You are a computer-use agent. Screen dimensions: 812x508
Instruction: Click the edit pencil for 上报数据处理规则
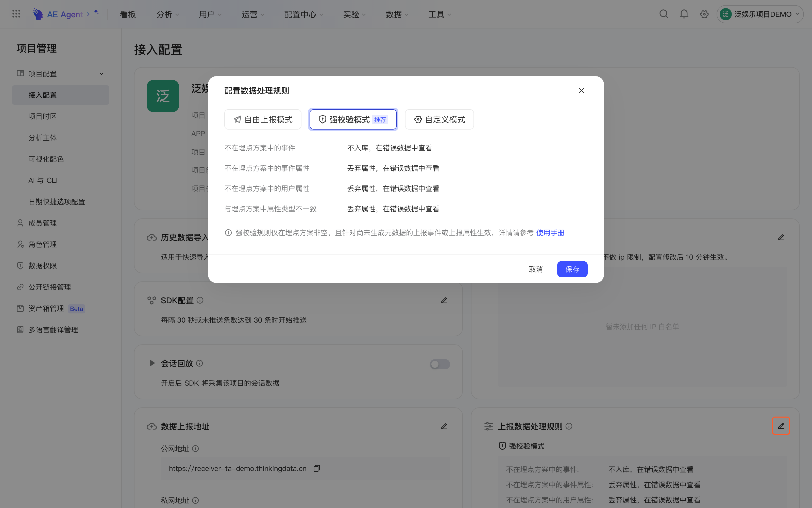click(781, 426)
